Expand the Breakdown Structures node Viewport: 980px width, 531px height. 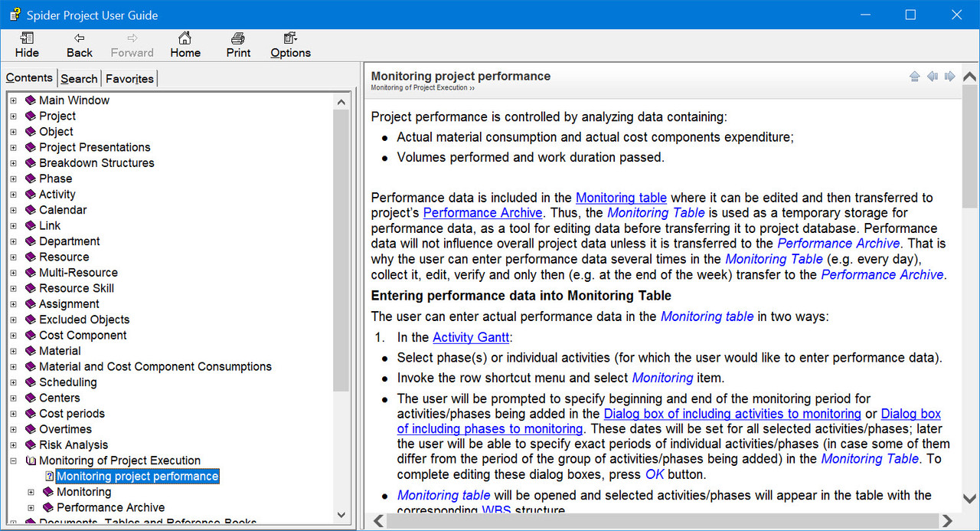click(x=13, y=163)
